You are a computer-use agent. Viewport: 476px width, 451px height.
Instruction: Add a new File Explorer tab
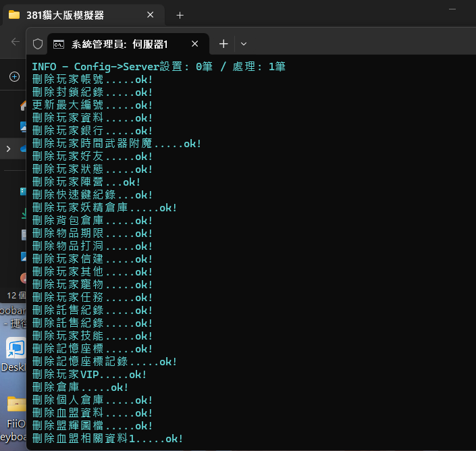coord(180,15)
